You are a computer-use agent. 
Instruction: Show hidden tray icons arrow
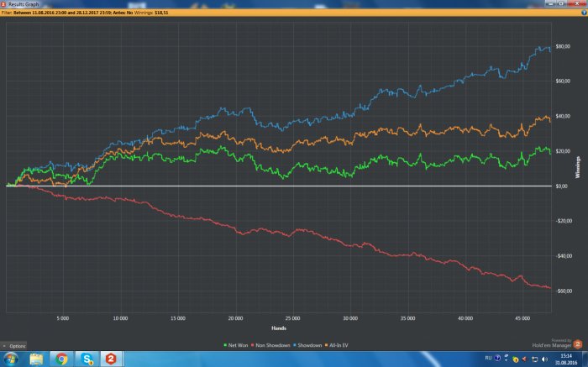tap(507, 359)
